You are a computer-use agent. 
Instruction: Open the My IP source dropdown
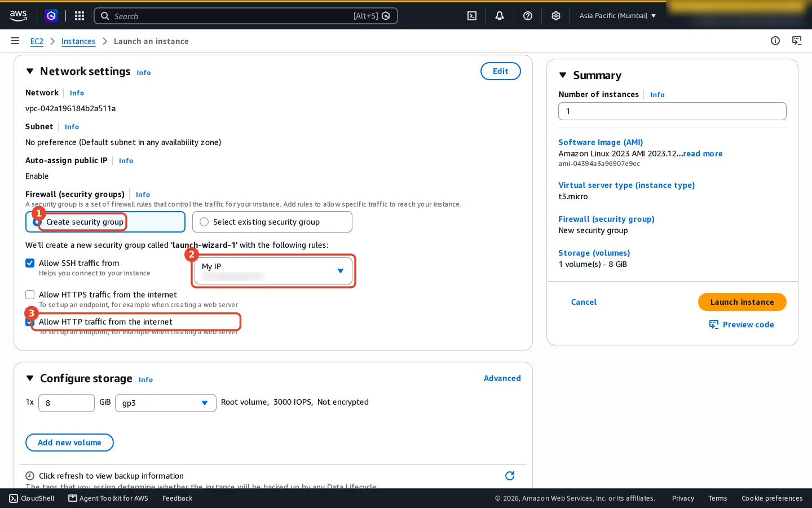point(273,271)
